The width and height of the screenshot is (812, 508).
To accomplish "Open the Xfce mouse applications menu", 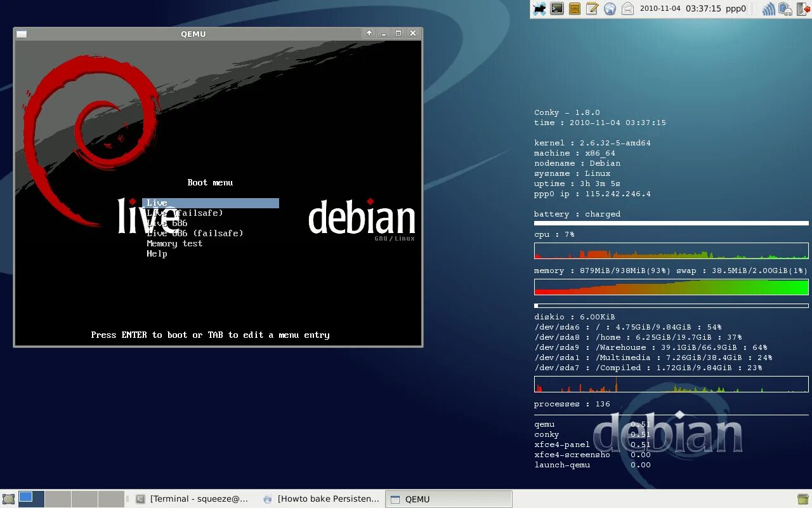I will click(x=539, y=9).
